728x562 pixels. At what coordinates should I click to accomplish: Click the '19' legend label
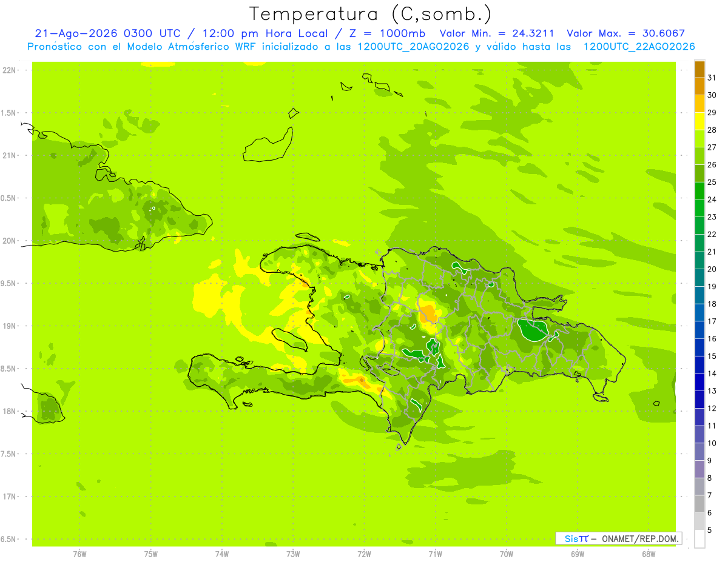[712, 286]
